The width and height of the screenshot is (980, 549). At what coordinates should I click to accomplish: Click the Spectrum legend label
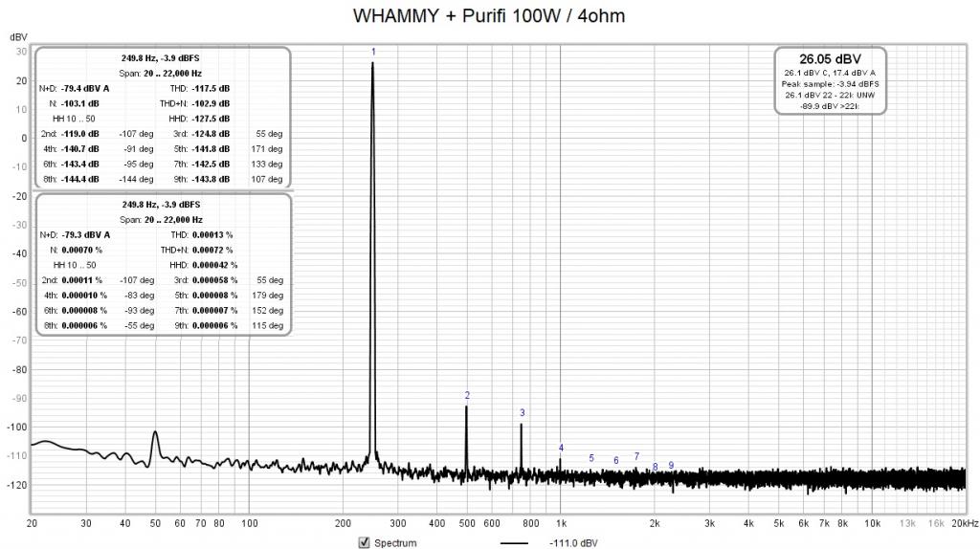pyautogui.click(x=395, y=542)
